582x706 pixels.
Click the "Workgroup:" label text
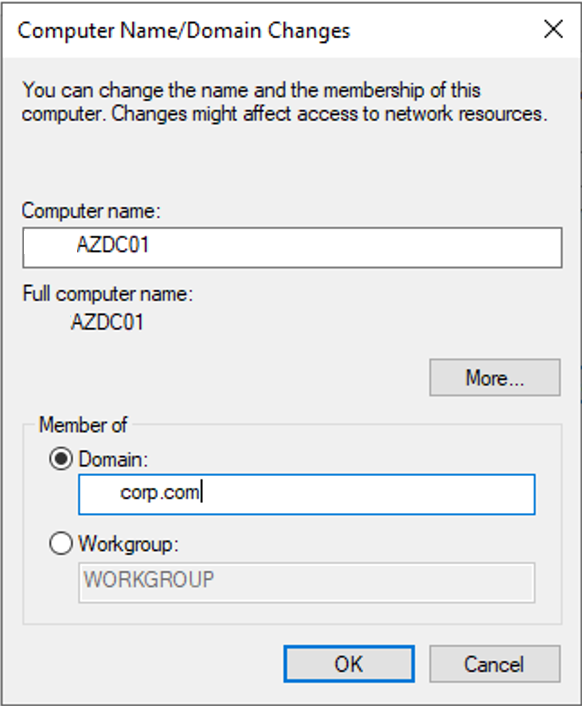[x=128, y=544]
